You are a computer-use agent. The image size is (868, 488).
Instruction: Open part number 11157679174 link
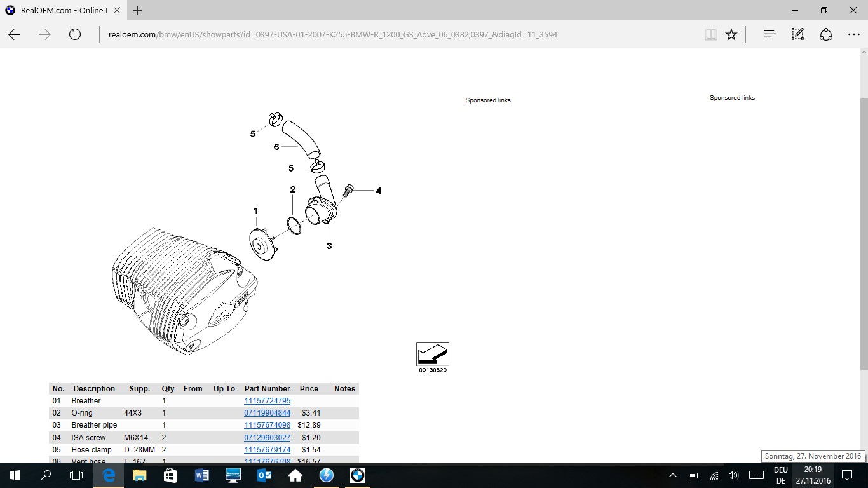point(268,450)
